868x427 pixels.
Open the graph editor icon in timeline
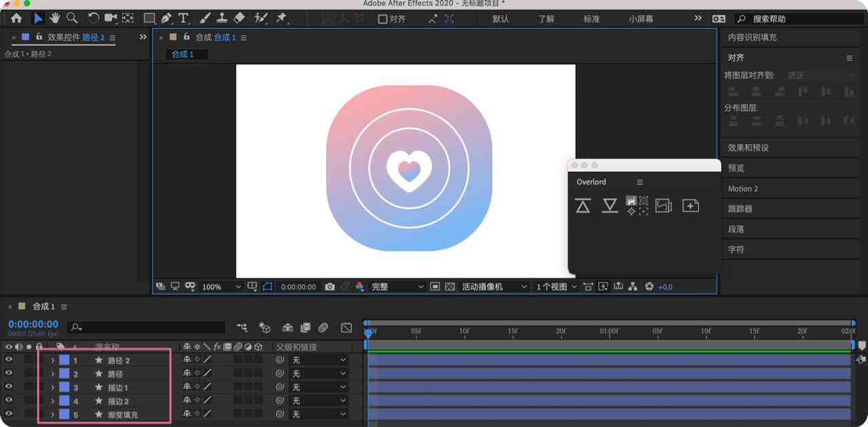coord(347,327)
